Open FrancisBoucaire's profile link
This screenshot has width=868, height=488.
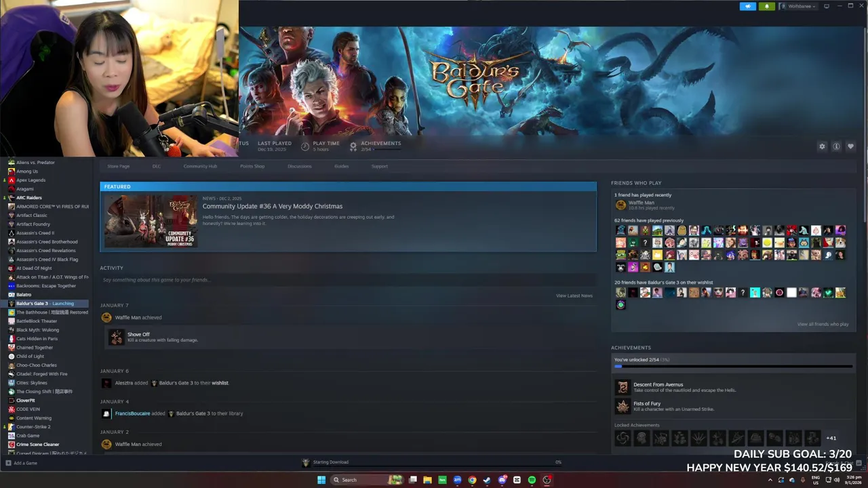[x=132, y=413]
